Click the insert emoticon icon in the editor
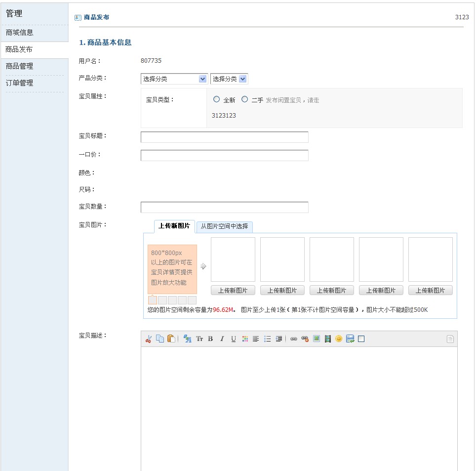The height and width of the screenshot is (471, 476). click(x=339, y=339)
